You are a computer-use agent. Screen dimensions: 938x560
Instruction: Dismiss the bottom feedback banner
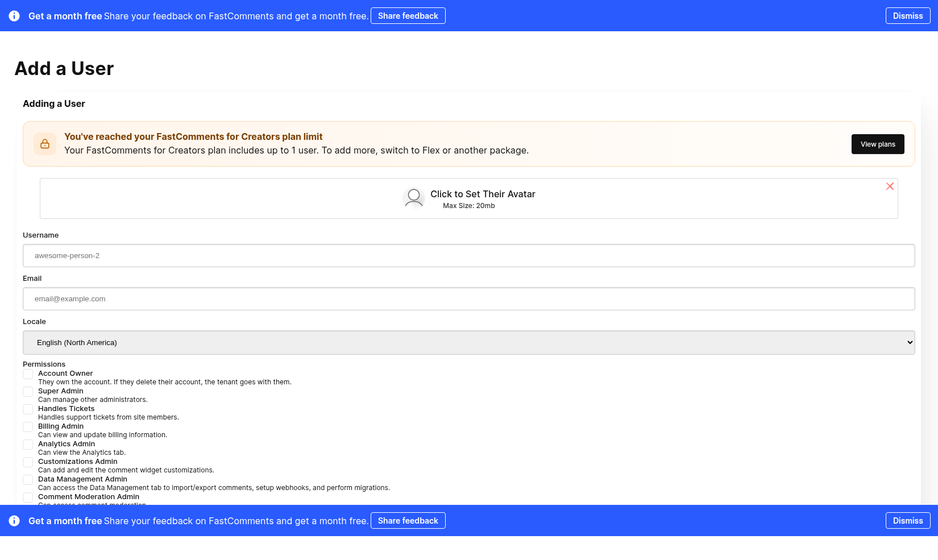pyautogui.click(x=908, y=521)
